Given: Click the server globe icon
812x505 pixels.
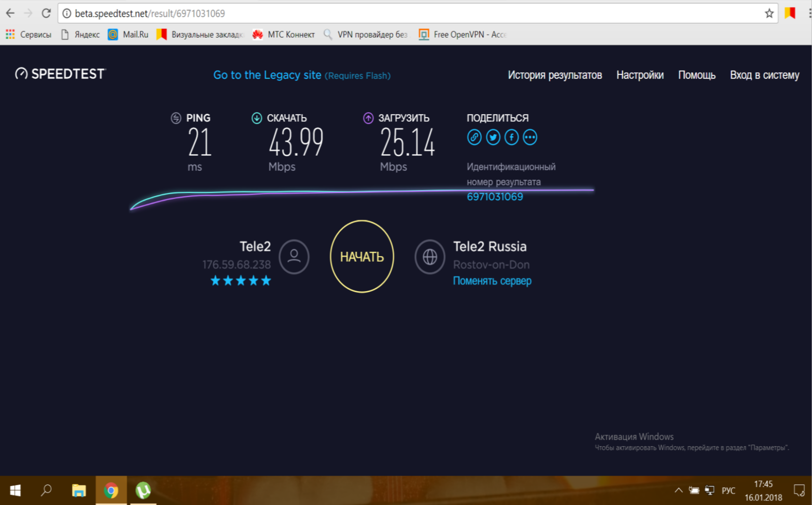Looking at the screenshot, I should pyautogui.click(x=430, y=257).
